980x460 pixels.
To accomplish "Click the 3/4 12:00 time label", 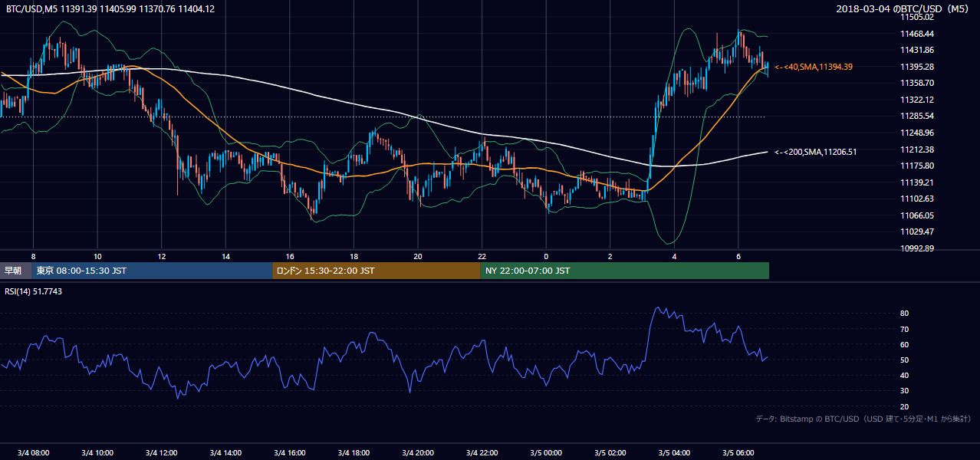I will pos(161,453).
